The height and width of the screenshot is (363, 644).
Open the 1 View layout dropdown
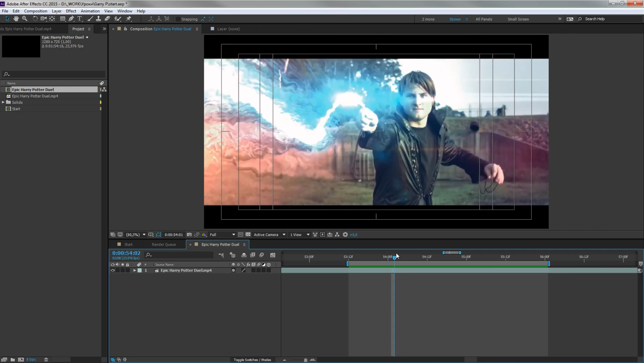(x=300, y=235)
